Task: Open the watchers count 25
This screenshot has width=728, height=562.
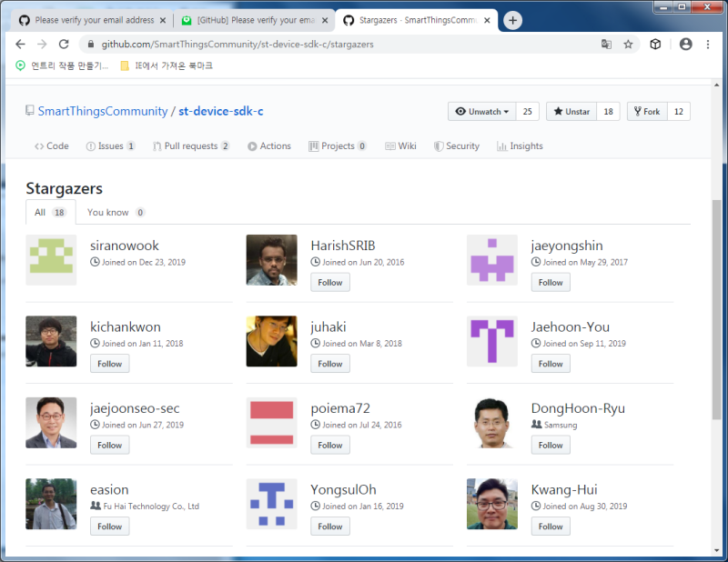Action: pos(528,111)
